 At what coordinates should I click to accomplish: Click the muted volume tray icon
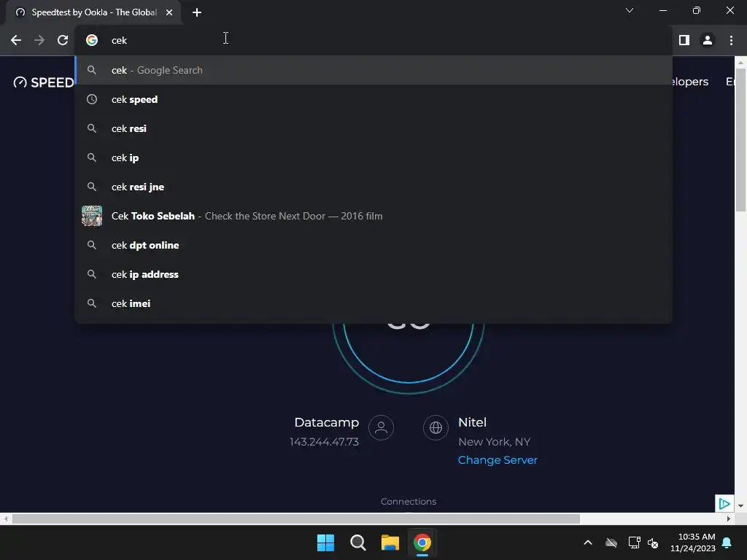point(653,542)
